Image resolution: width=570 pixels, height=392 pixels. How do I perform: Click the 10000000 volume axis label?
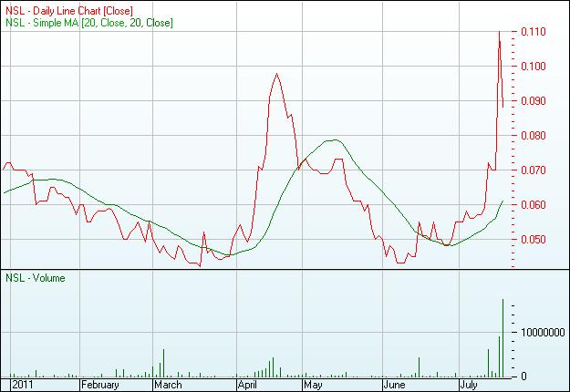coord(544,333)
